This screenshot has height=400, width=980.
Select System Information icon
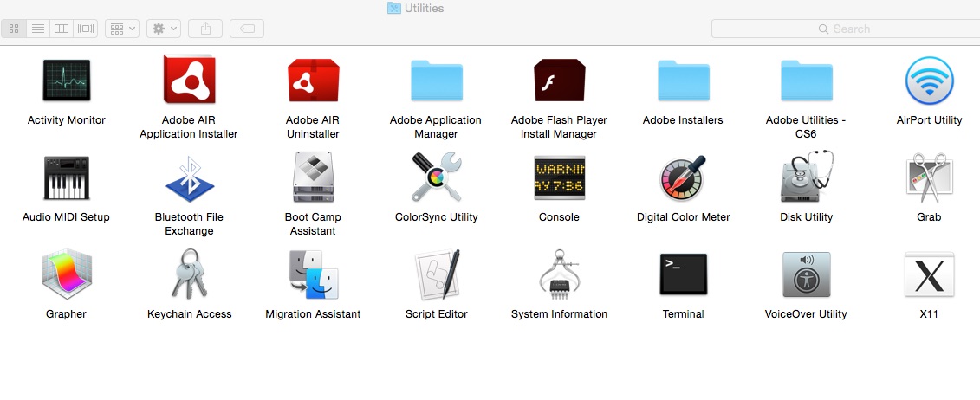(x=559, y=274)
